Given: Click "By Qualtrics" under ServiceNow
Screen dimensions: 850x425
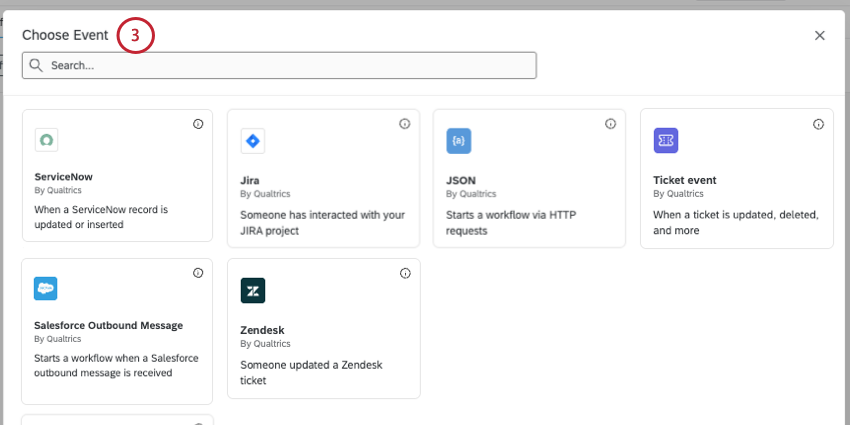Looking at the screenshot, I should pyautogui.click(x=58, y=190).
